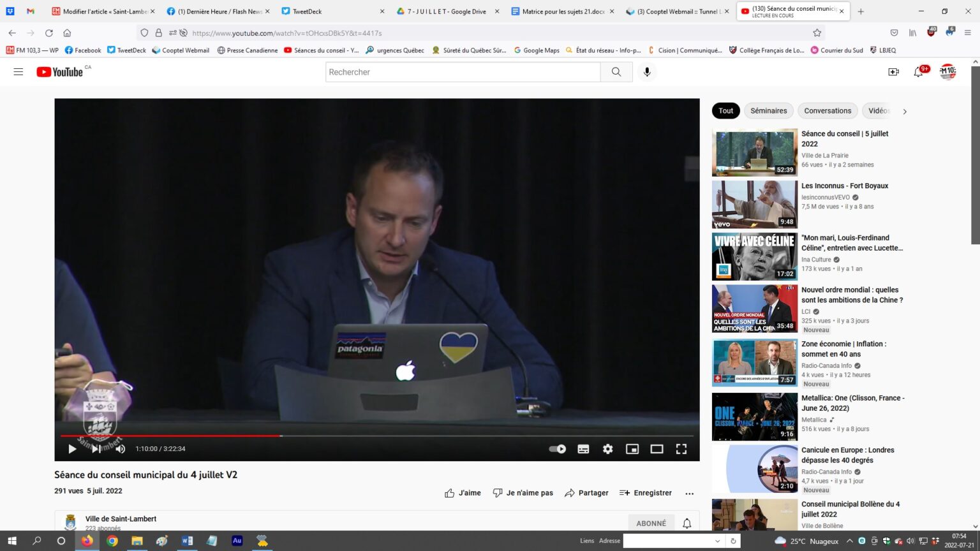Click the Partager button

click(x=586, y=493)
